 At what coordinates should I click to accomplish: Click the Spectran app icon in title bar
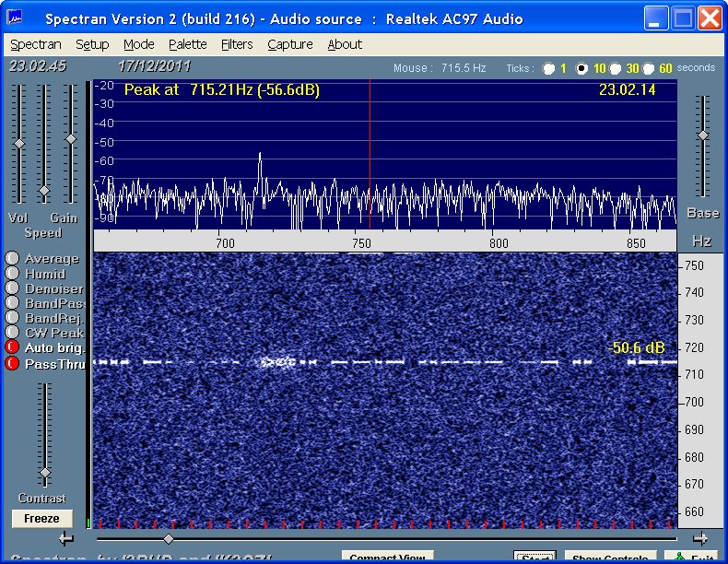point(15,18)
